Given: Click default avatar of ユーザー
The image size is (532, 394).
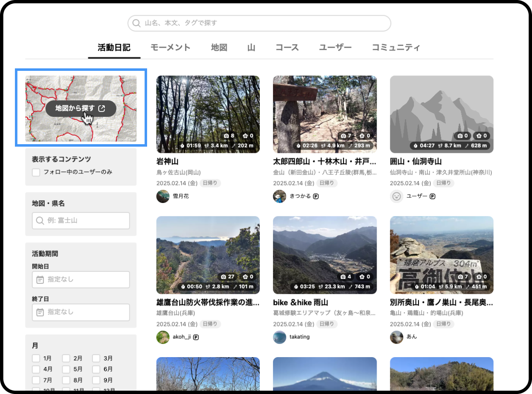Looking at the screenshot, I should [397, 196].
